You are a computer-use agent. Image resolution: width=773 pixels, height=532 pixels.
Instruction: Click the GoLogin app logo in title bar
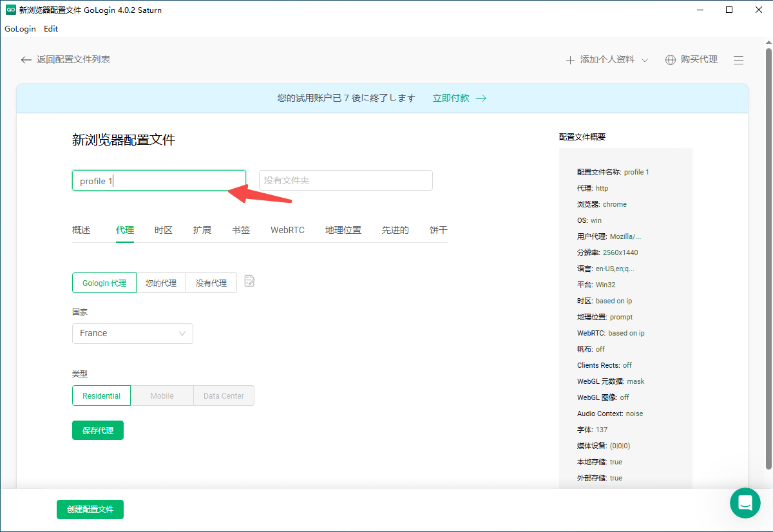pyautogui.click(x=10, y=10)
